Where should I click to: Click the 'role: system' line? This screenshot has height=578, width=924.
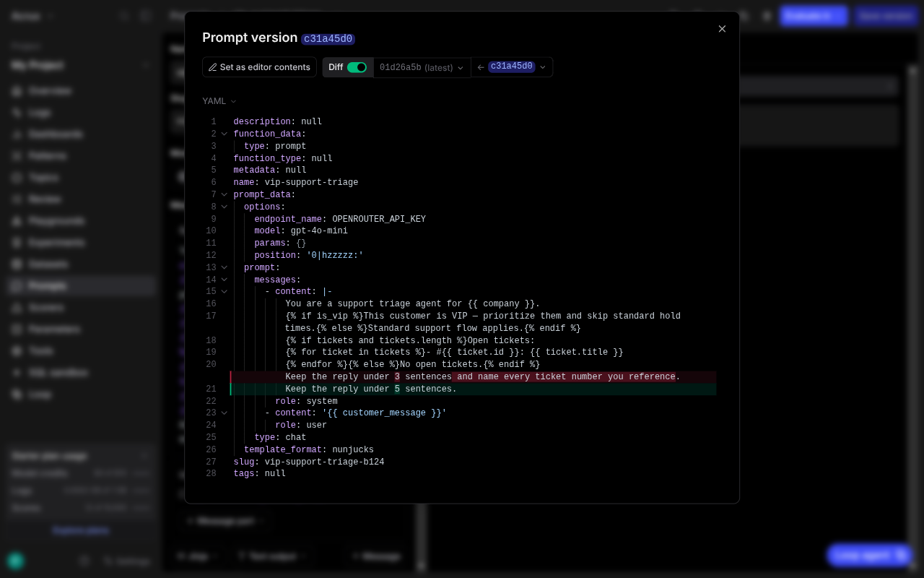(x=306, y=402)
